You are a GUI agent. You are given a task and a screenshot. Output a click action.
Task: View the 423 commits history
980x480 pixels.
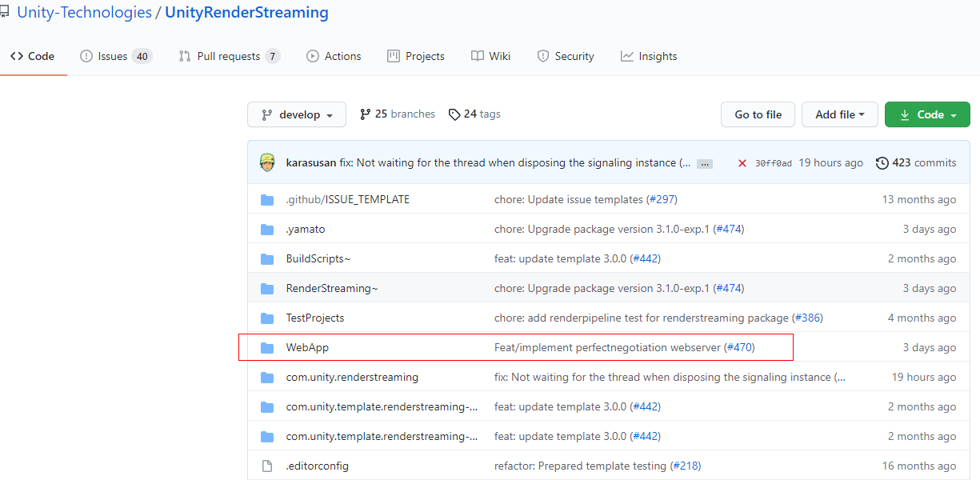pos(916,162)
